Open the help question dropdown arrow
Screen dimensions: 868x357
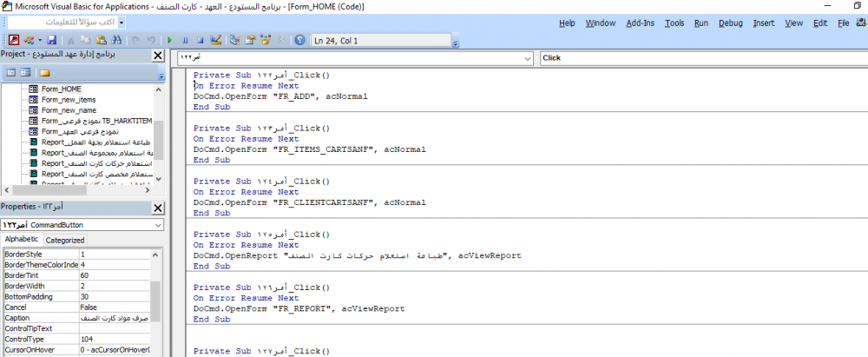[x=122, y=23]
